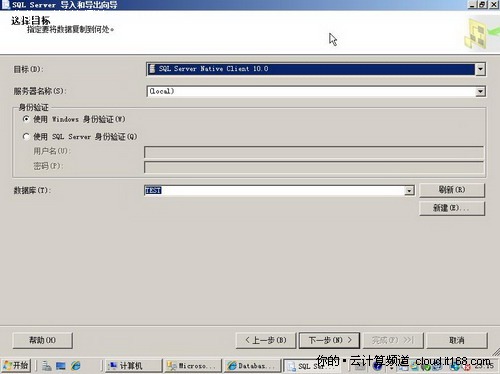Click the 取消 cancel button
Viewport: 500px width, 374px height.
click(x=457, y=340)
